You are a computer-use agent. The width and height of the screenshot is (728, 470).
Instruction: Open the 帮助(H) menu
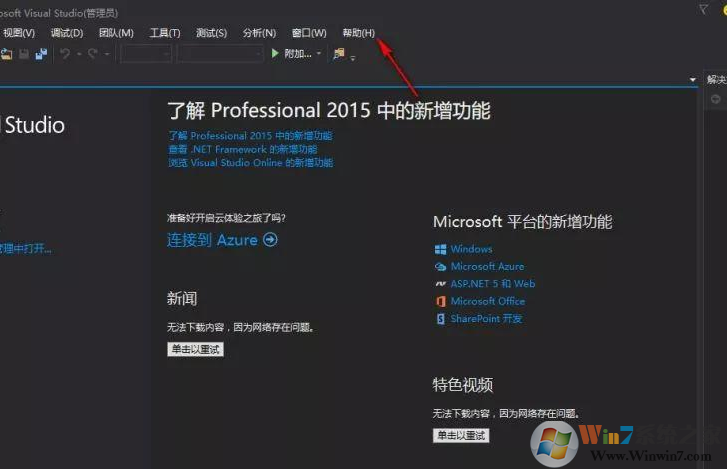click(358, 33)
